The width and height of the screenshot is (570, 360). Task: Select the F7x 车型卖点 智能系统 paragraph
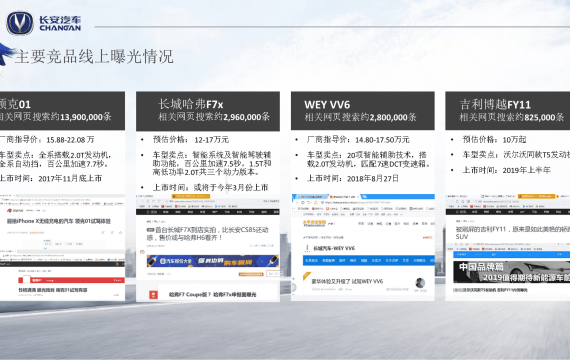click(x=212, y=163)
